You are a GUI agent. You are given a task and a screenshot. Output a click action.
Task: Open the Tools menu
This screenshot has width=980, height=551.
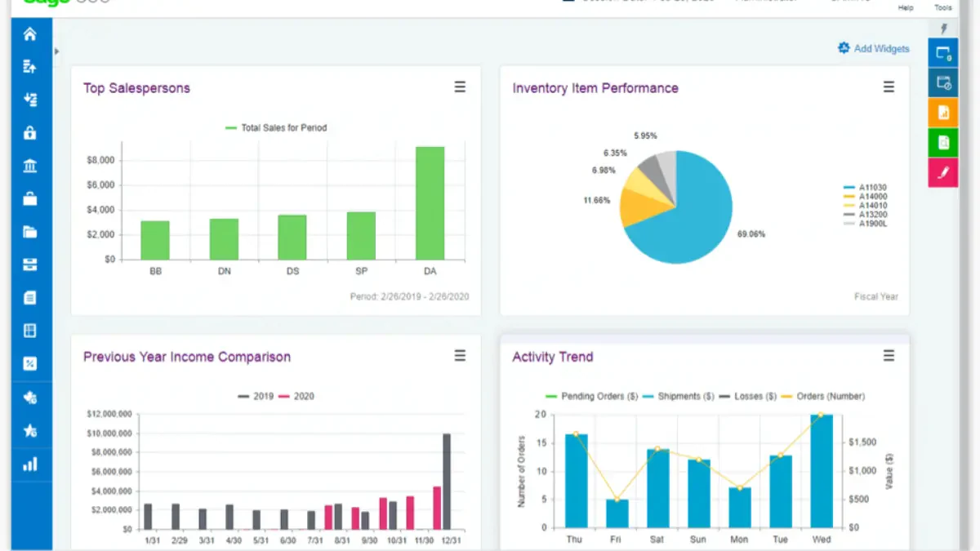943,7
